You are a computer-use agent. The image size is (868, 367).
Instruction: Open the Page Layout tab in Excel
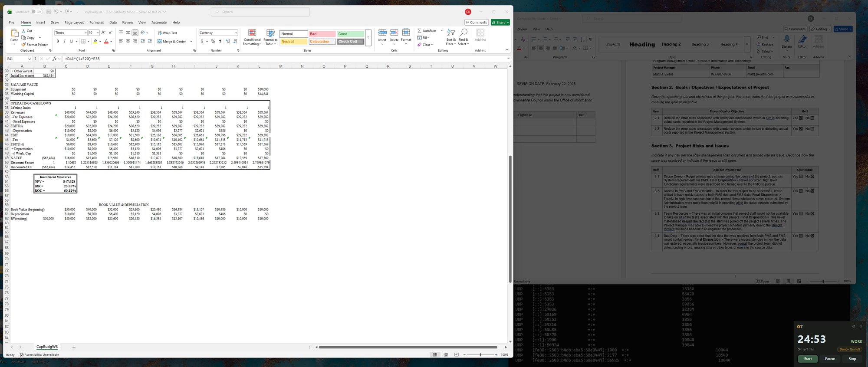click(x=74, y=23)
